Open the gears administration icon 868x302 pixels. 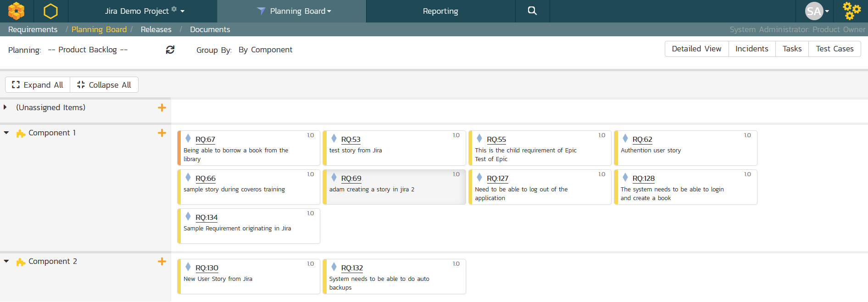(851, 11)
